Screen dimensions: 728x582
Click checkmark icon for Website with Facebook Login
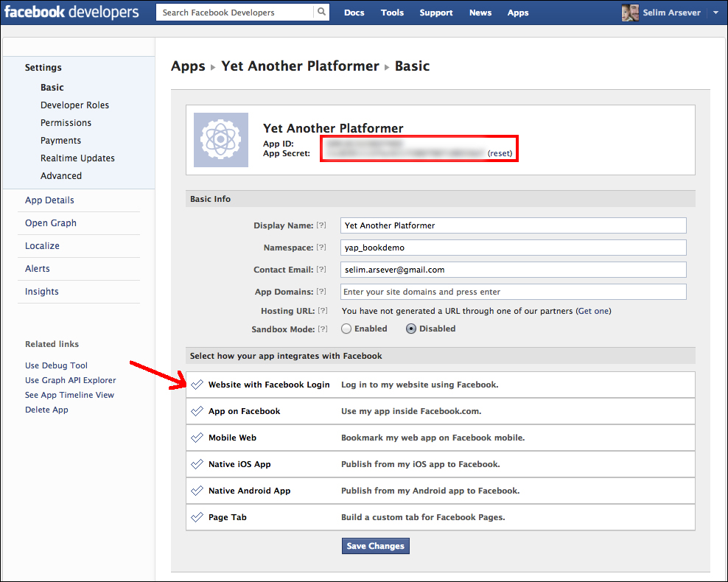click(x=197, y=385)
